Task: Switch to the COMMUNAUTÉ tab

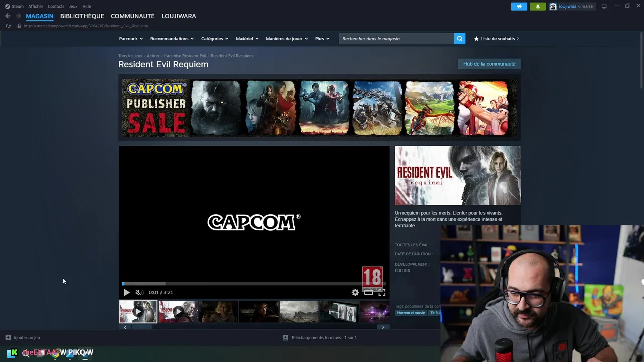Action: [133, 16]
